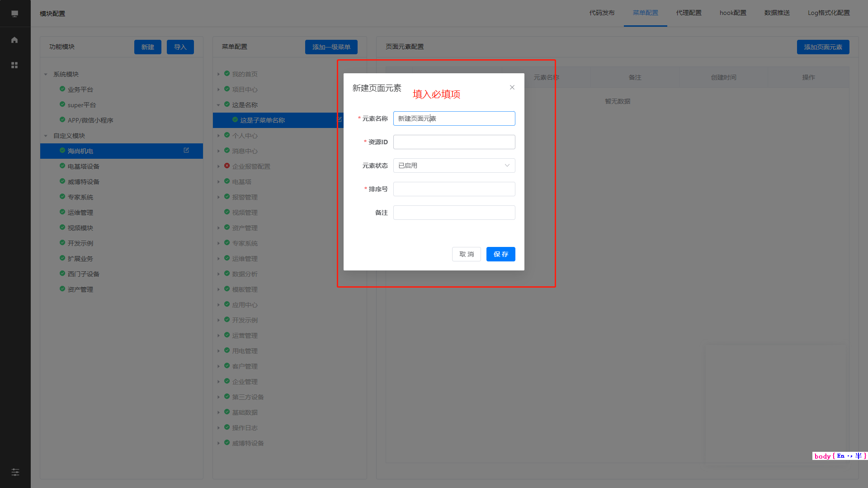Select the 扩展业务 module
This screenshot has width=868, height=488.
pos(80,259)
